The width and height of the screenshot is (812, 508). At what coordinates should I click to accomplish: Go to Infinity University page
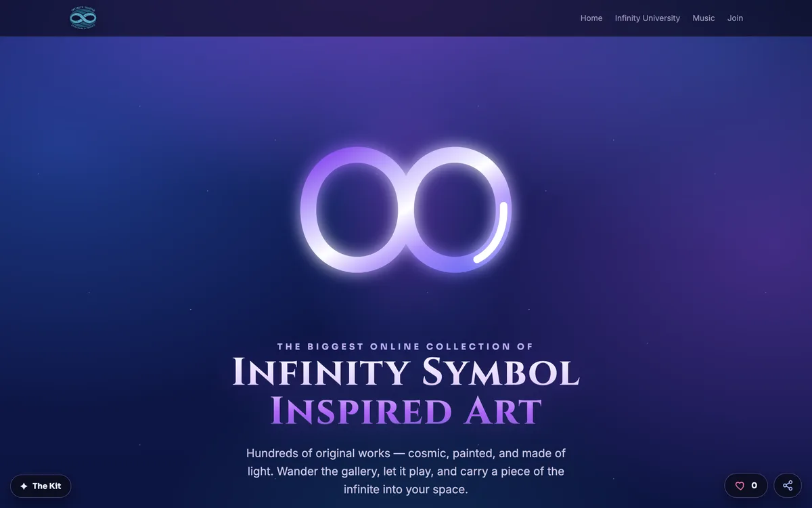coord(647,18)
